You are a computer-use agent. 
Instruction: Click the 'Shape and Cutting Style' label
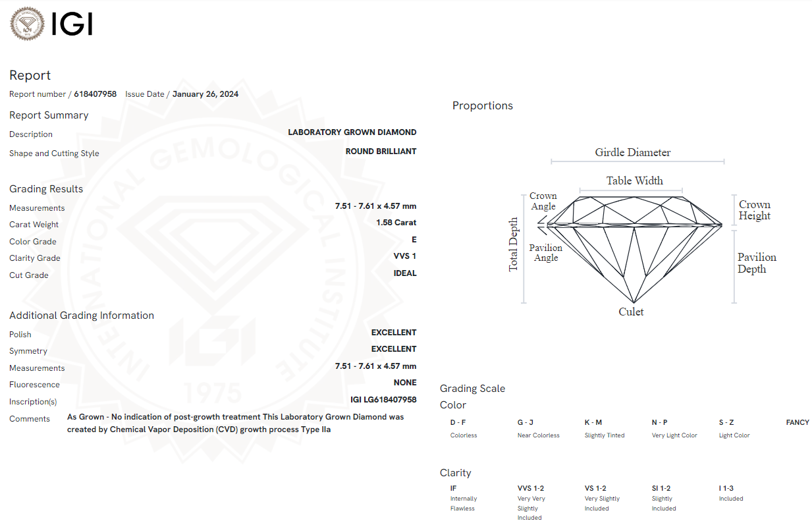(x=54, y=153)
